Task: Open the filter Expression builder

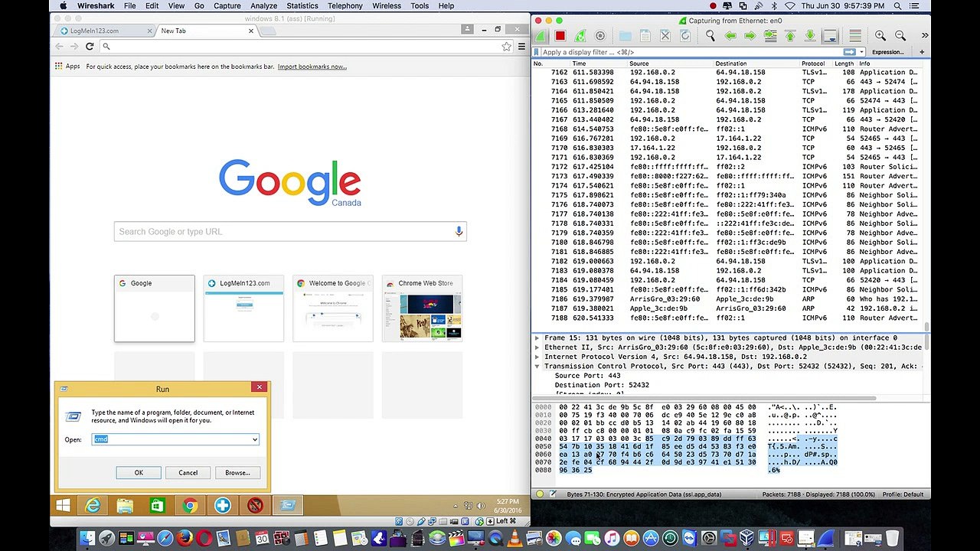Action: [887, 52]
